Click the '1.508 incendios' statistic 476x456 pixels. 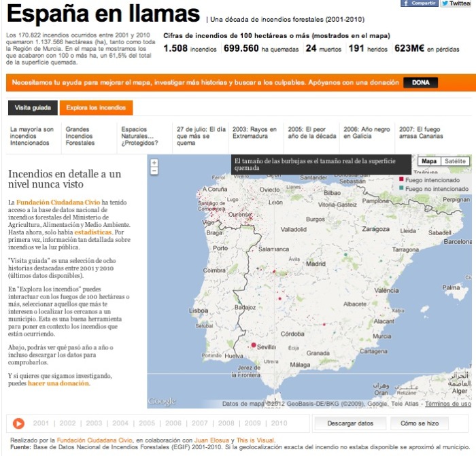pos(190,48)
